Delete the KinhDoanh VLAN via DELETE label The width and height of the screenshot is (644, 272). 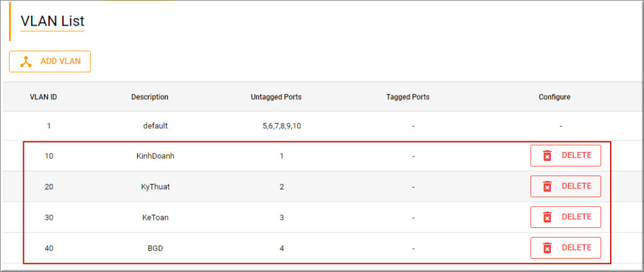(576, 155)
